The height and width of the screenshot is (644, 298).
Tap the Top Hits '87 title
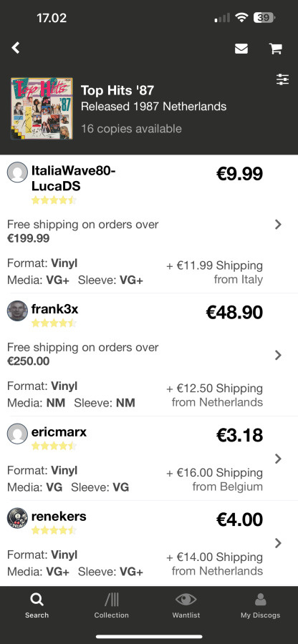coord(117,90)
